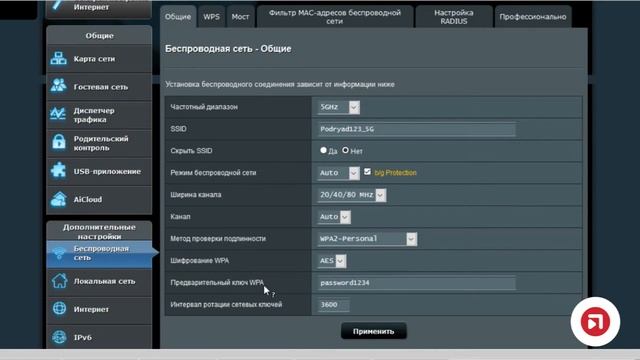The width and height of the screenshot is (640, 360).
Task: Click the Guest Network (Гостевая сеть) icon
Action: tap(58, 86)
